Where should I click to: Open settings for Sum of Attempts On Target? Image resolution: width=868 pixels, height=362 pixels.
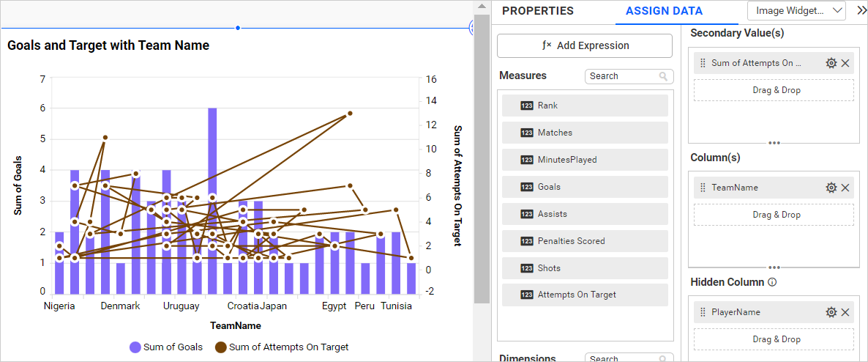(831, 63)
